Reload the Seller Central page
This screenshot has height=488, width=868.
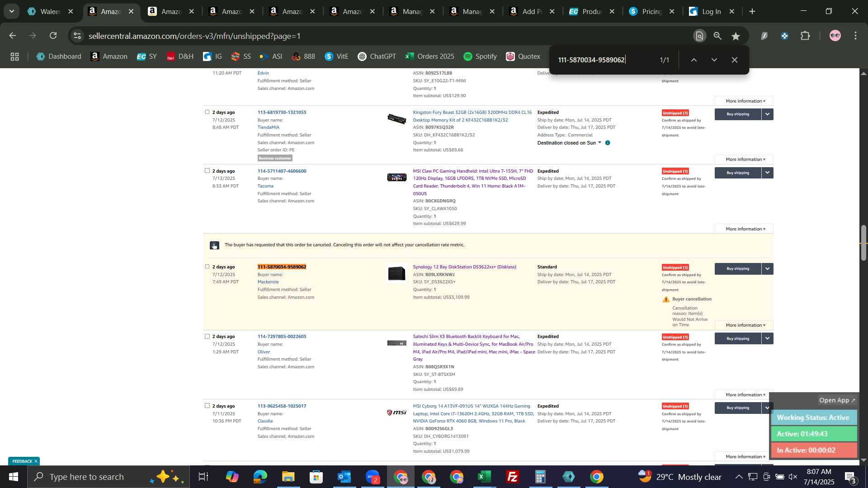pos(53,36)
